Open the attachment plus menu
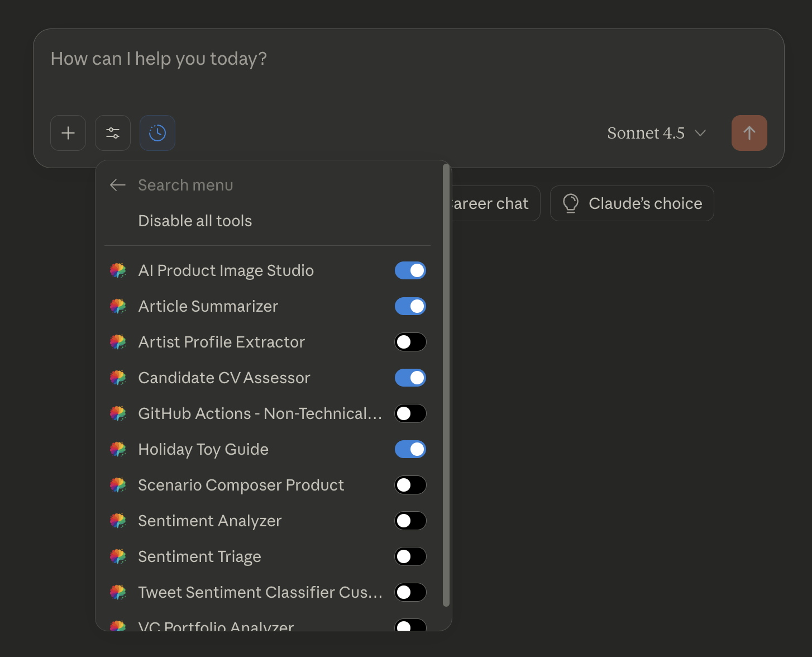Viewport: 812px width, 657px height. tap(68, 132)
